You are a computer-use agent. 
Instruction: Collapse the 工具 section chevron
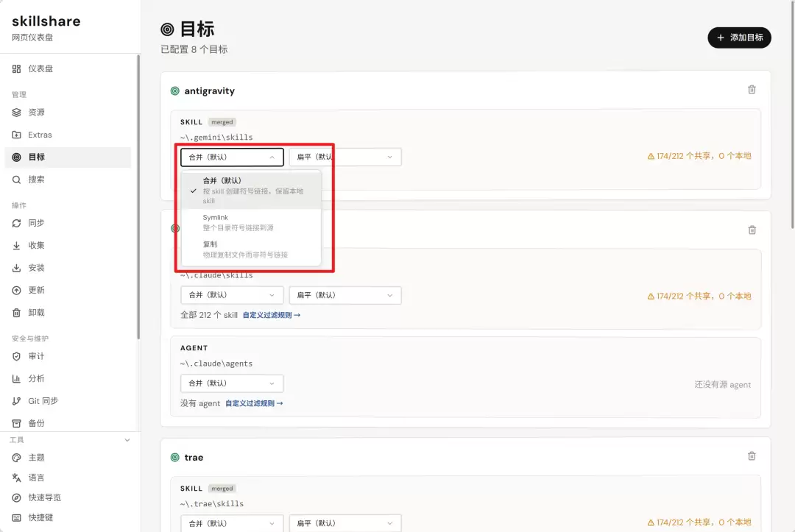[127, 440]
